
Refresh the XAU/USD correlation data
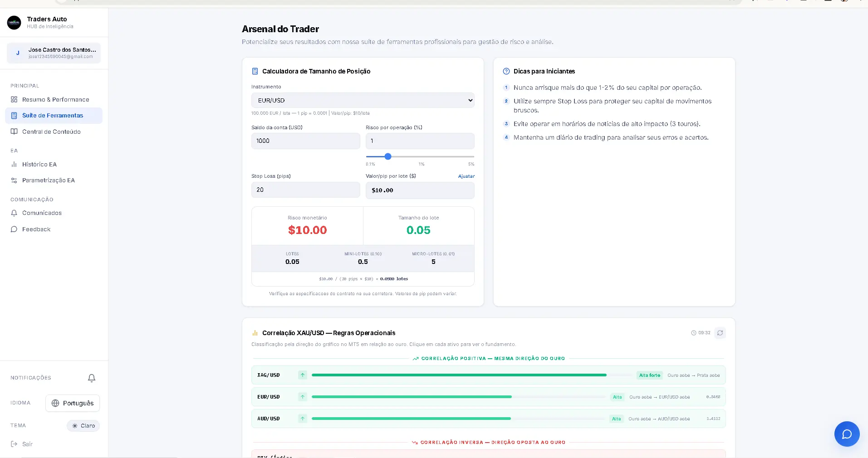tap(720, 333)
